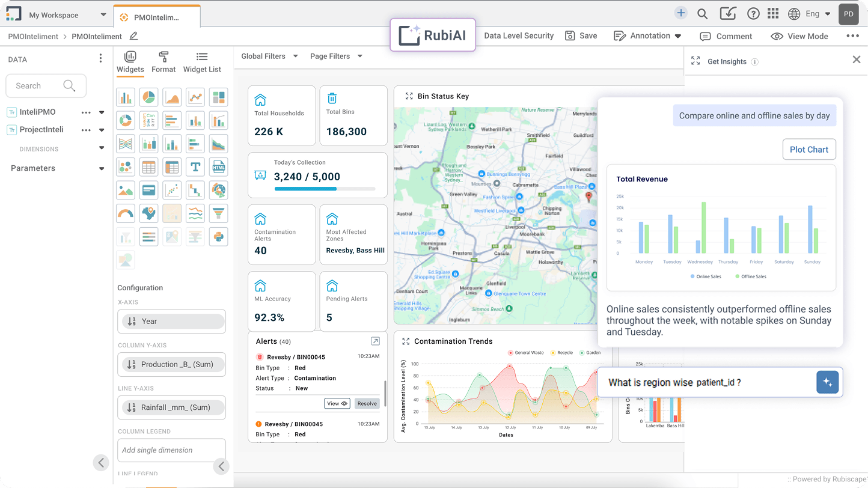The image size is (868, 488).
Task: Click the top bar search magnifier icon
Action: (x=702, y=14)
